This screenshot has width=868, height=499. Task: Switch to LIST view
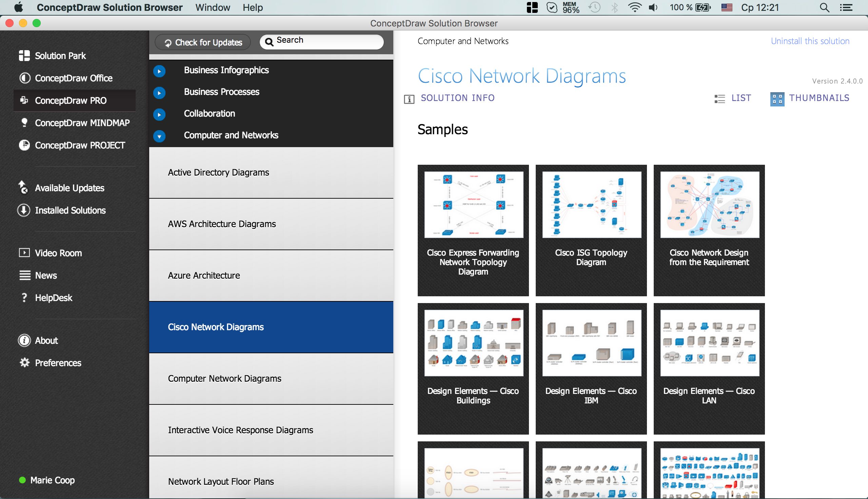734,98
